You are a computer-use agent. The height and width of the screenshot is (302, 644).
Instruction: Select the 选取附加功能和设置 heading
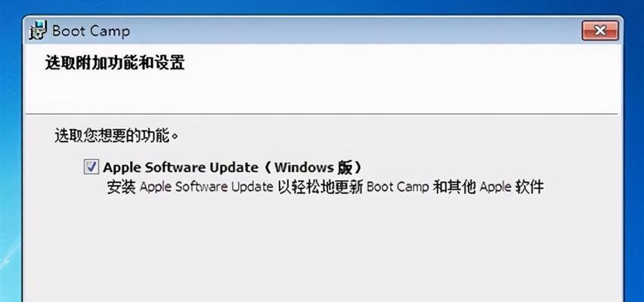(x=115, y=63)
